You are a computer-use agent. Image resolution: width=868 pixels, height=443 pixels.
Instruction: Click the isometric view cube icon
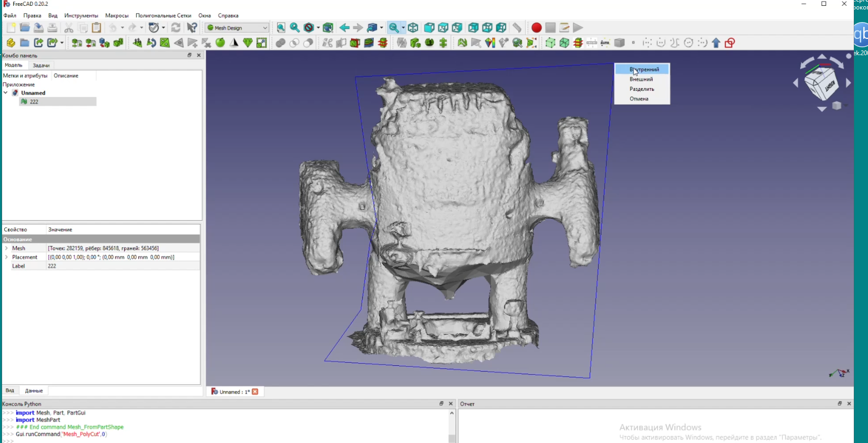point(413,28)
